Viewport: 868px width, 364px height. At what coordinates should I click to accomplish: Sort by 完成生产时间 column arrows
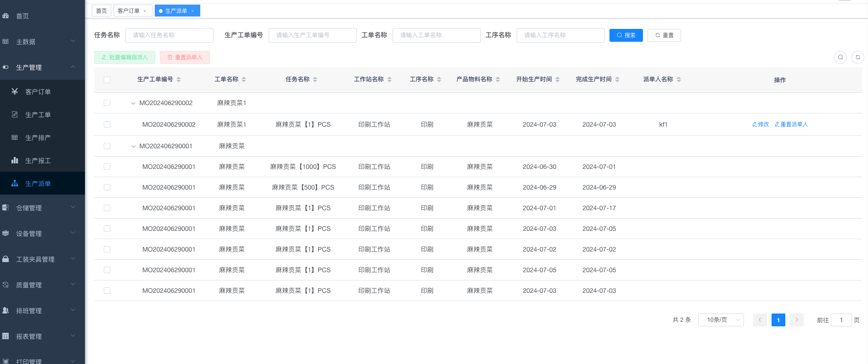click(617, 79)
